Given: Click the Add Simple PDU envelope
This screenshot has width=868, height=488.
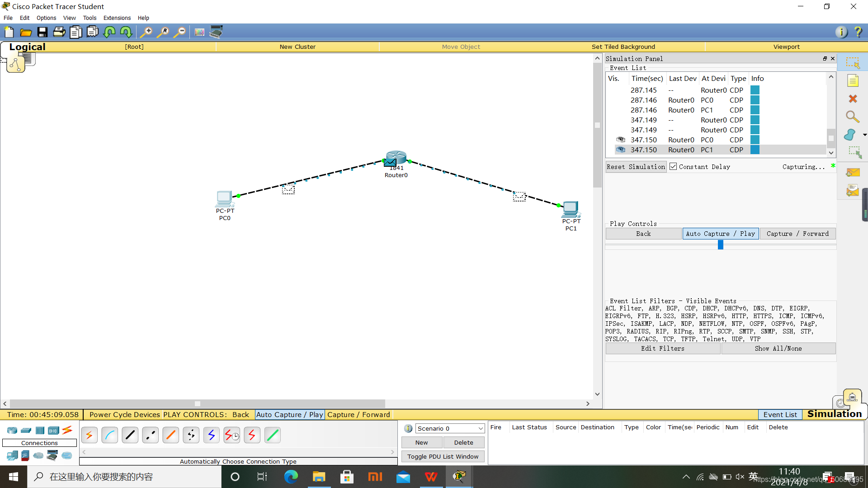Looking at the screenshot, I should pos(853,173).
